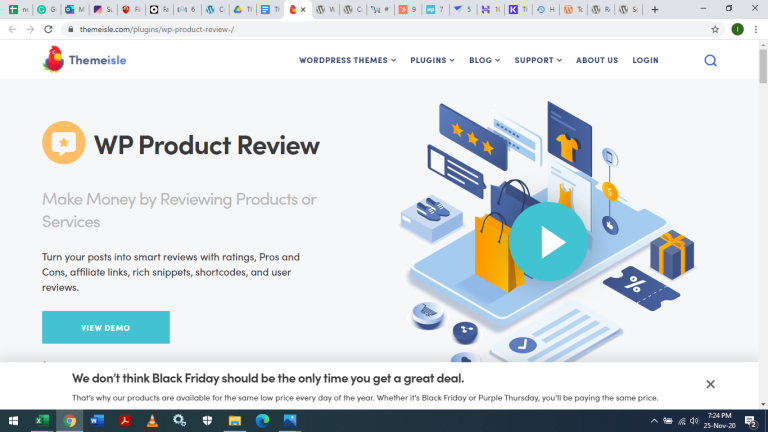
Task: Close the active Themeisle tab
Action: (x=303, y=9)
